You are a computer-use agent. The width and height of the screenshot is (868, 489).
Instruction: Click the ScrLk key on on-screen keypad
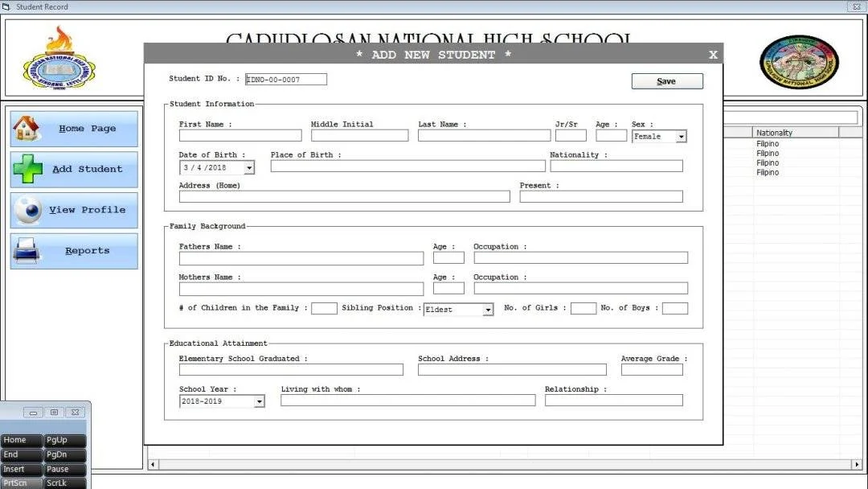coord(65,483)
